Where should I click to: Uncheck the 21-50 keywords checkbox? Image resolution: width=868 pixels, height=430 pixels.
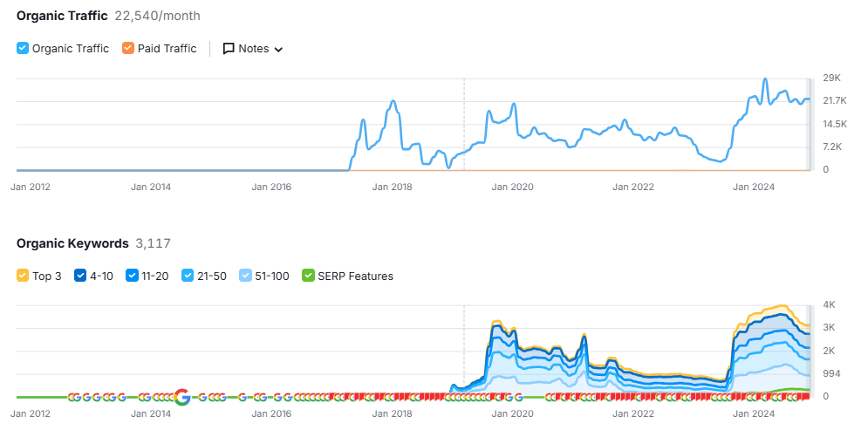point(188,276)
